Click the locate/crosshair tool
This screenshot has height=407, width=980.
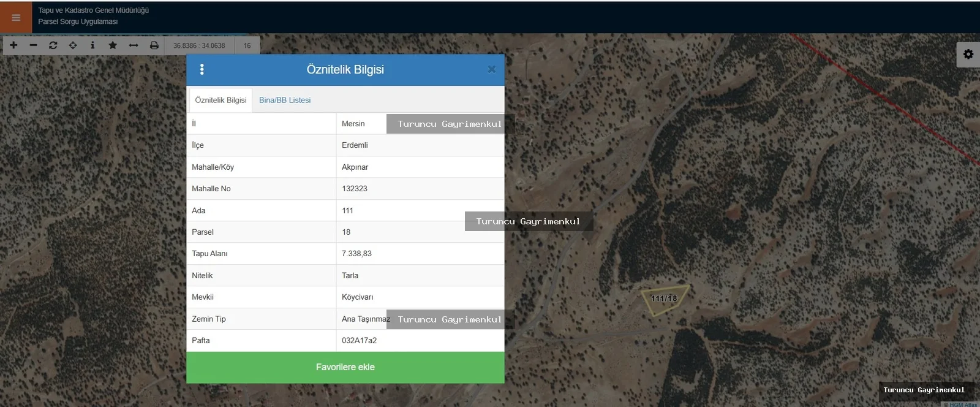[73, 45]
